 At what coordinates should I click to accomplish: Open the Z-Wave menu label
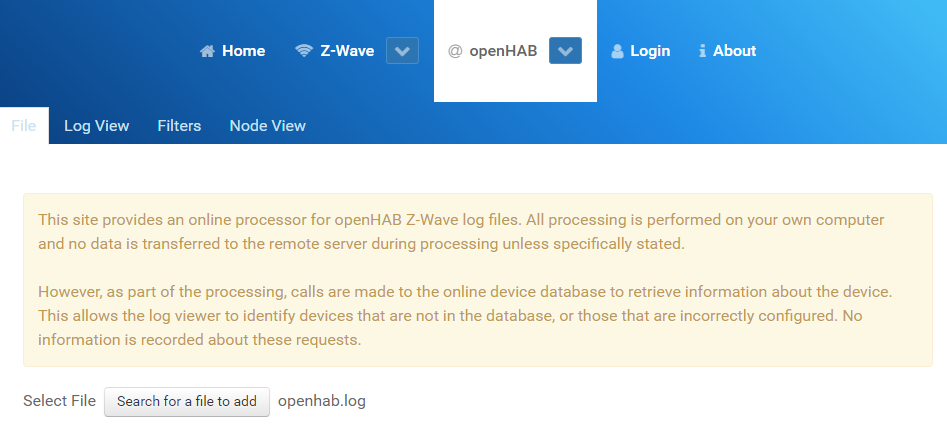click(x=347, y=51)
